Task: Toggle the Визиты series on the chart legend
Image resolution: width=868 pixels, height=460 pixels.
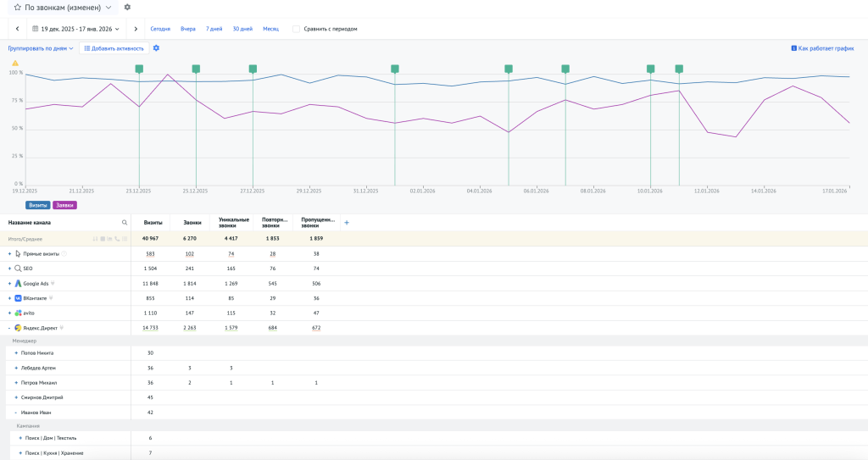Action: tap(38, 205)
